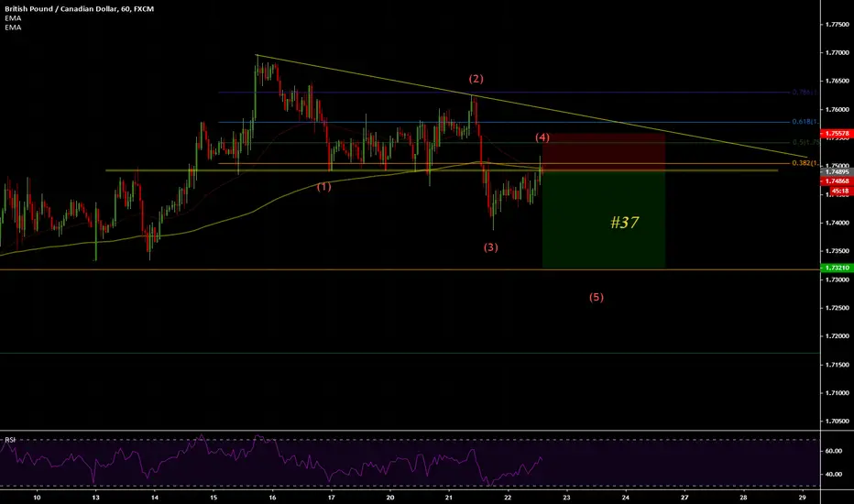Click the 1.73000 price axis label
This screenshot has height=504, width=854.
pyautogui.click(x=838, y=279)
